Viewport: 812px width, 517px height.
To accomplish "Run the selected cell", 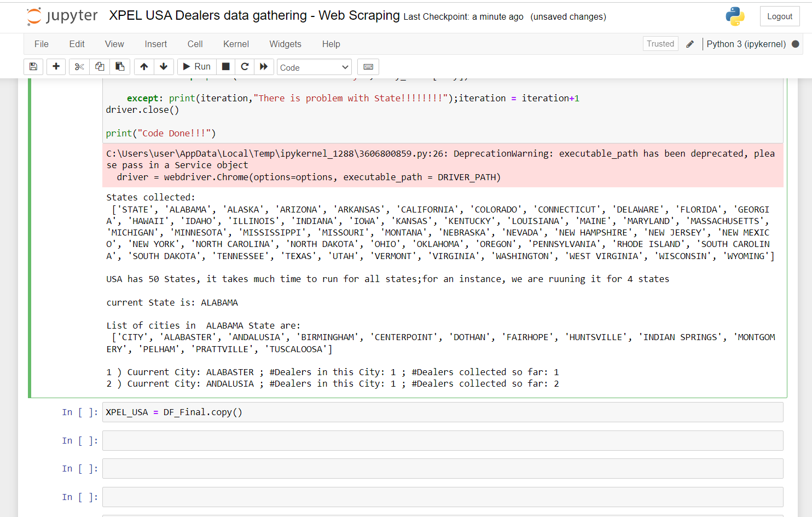I will tap(196, 67).
